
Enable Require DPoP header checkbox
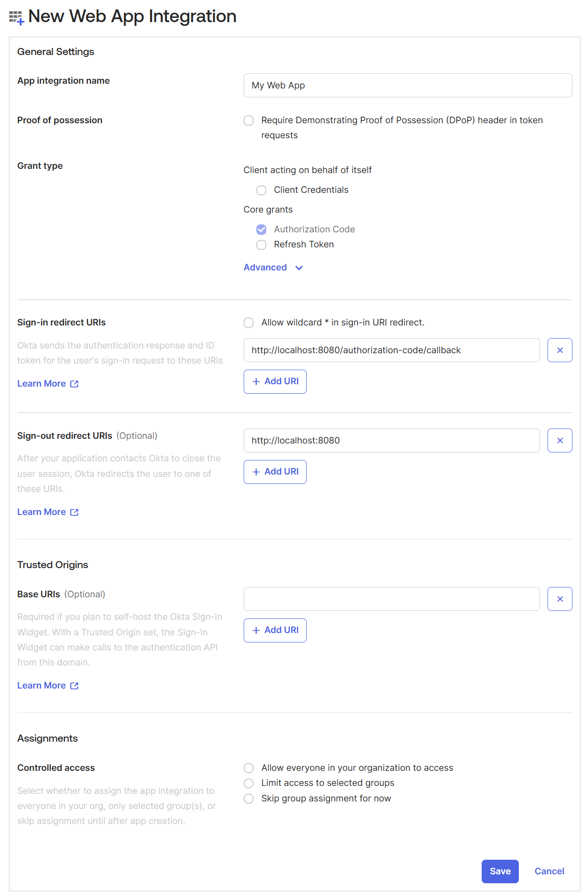pyautogui.click(x=249, y=120)
